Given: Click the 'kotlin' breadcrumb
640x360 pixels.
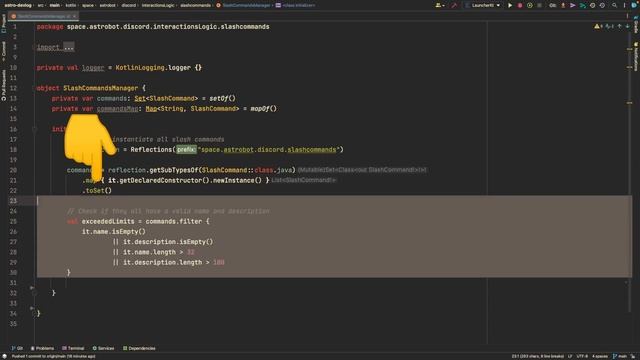Looking at the screenshot, I should [71, 5].
